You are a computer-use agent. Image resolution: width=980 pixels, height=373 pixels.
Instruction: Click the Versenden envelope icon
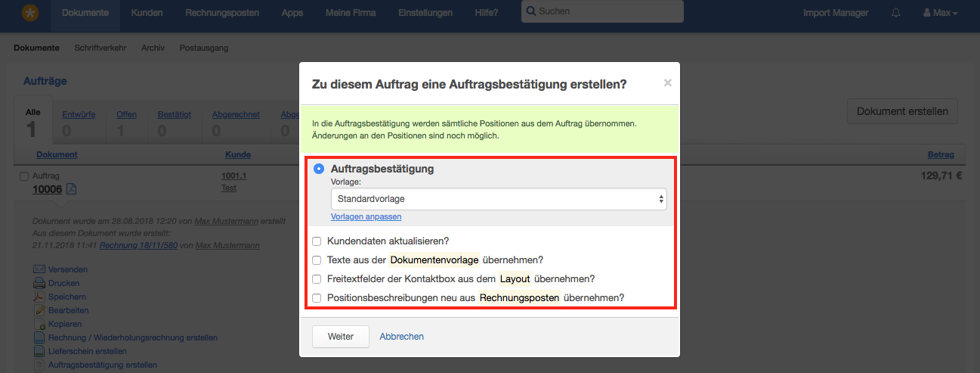(39, 269)
